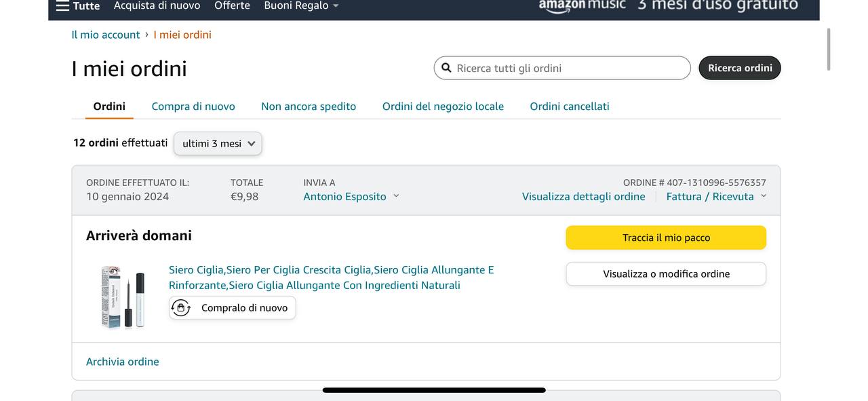Open the Visualizza dettagli ordine link

pyautogui.click(x=583, y=197)
